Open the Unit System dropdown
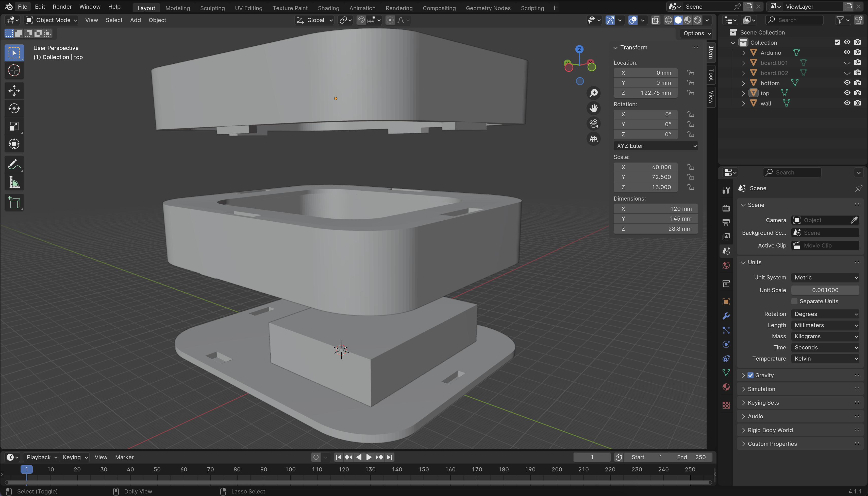868x496 pixels. [x=825, y=277]
